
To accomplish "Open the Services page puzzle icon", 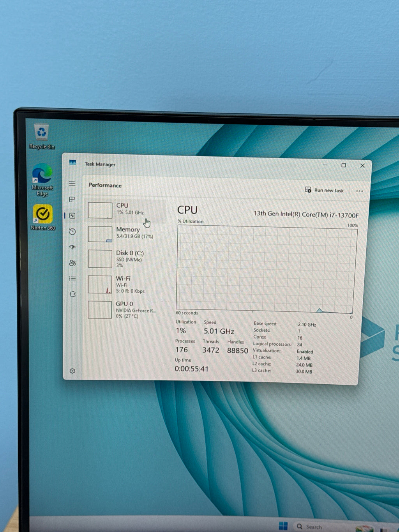I will [72, 294].
